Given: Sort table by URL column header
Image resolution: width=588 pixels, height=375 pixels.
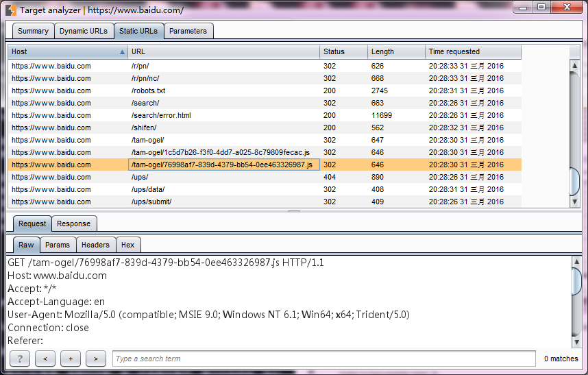Looking at the screenshot, I should click(x=223, y=51).
